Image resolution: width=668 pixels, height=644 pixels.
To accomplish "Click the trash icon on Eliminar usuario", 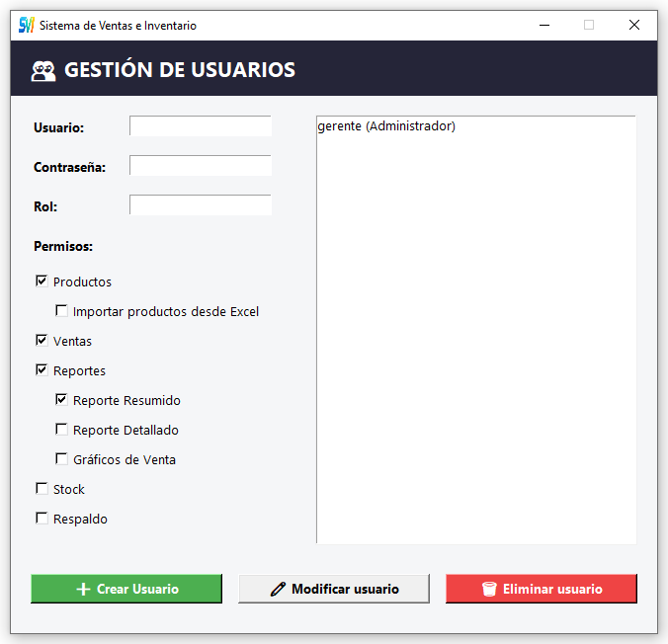I will point(489,590).
